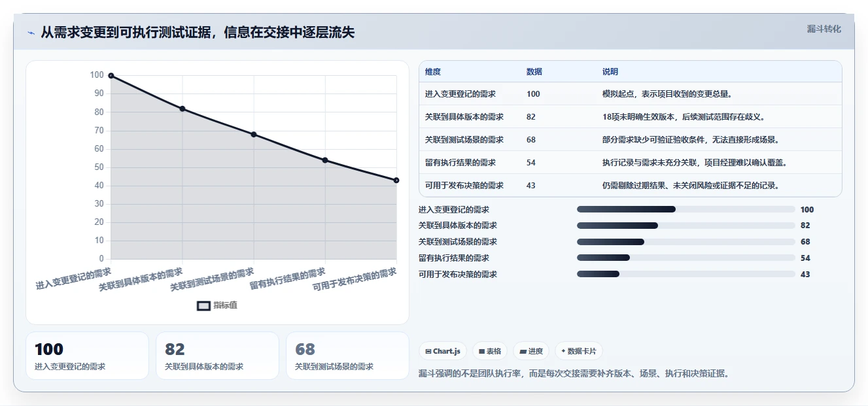The width and height of the screenshot is (868, 406).
Task: Click the x-axis label 进入变更登记的需求
Action: click(73, 279)
